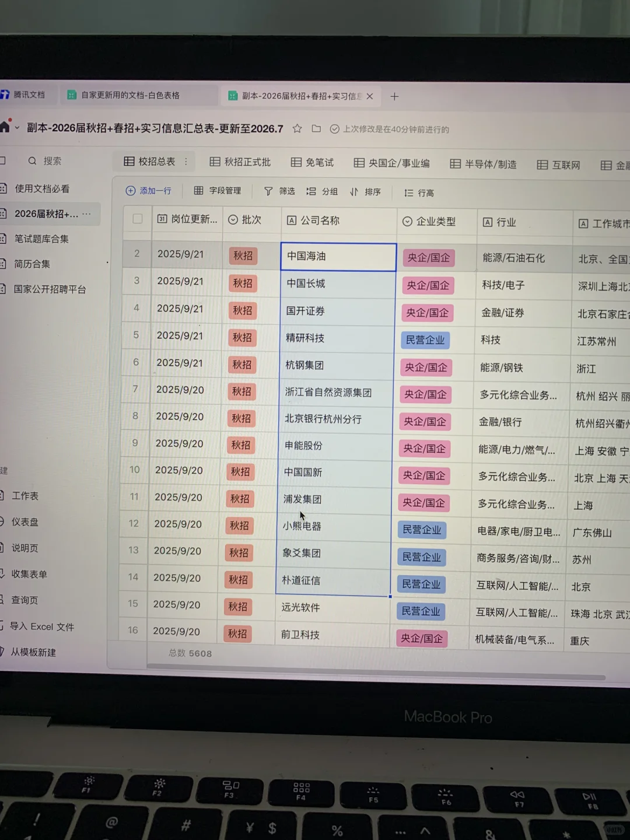
Task: Switch to 互联网 view
Action: coord(559,165)
